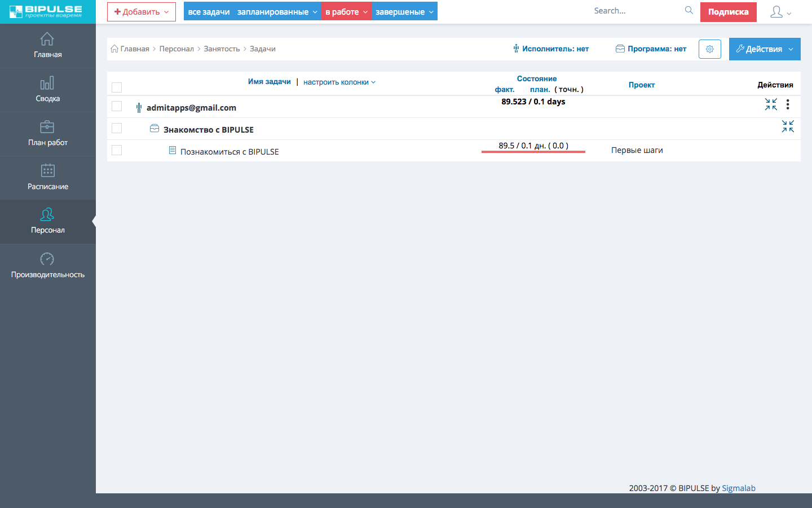
Task: Click the gear settings button
Action: (x=710, y=49)
